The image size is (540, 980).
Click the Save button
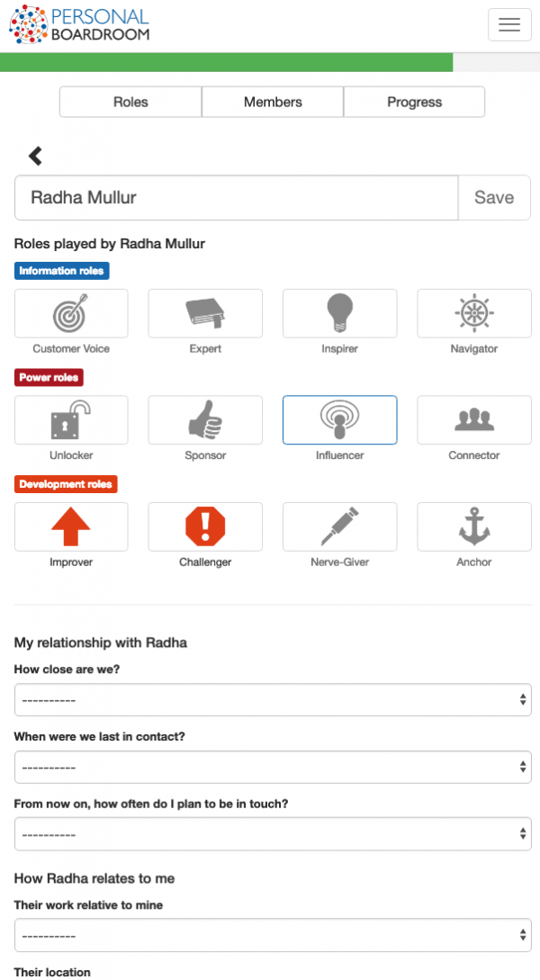[x=494, y=198]
